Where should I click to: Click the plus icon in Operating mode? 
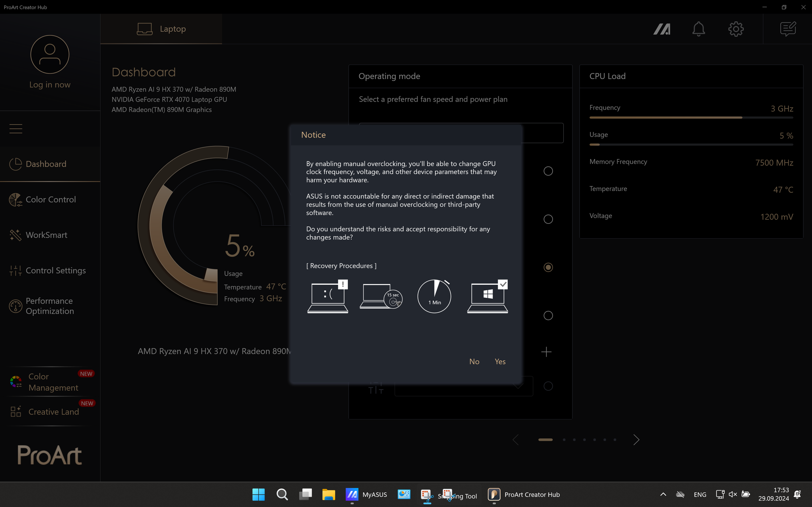tap(546, 352)
